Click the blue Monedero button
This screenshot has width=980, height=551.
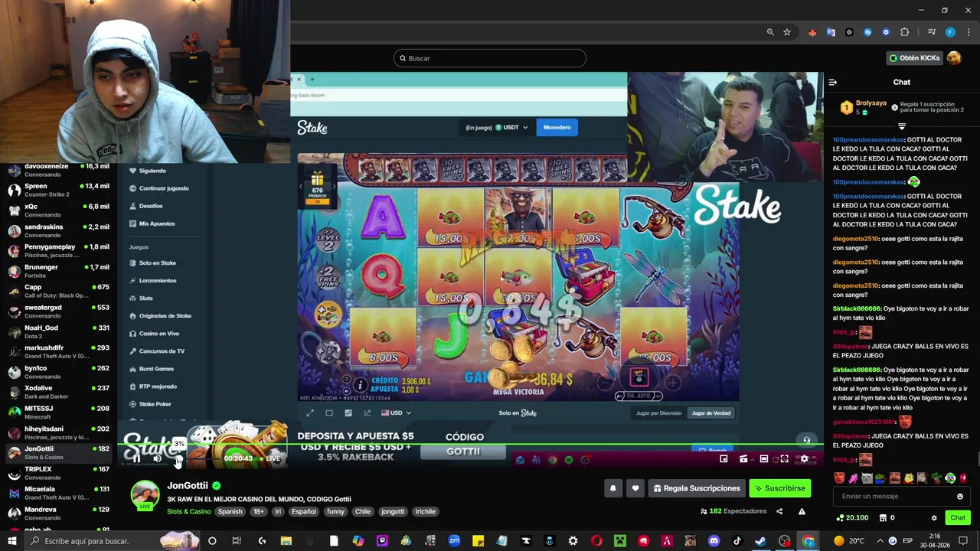tap(557, 128)
